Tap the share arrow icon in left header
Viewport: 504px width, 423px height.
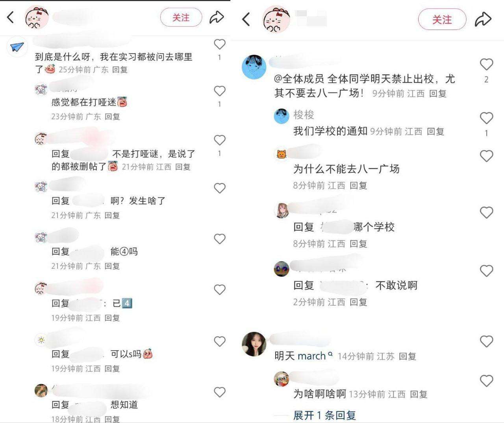point(217,17)
